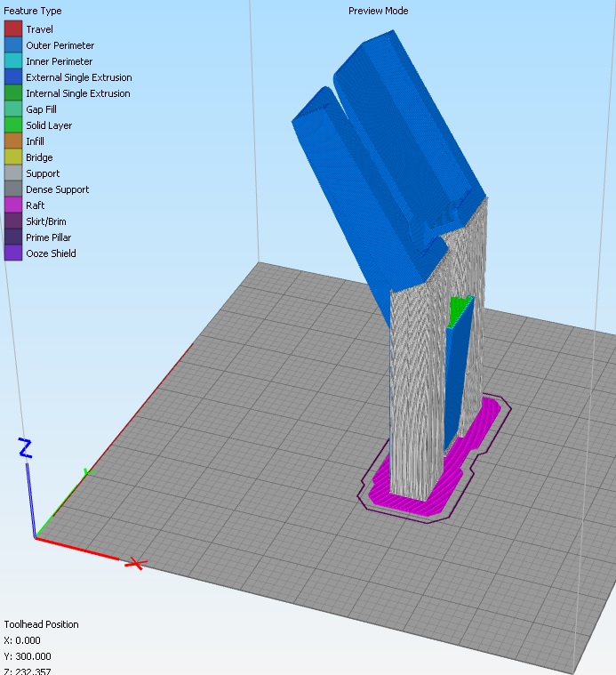Click the 'Ooze Shield' legend label
The width and height of the screenshot is (616, 675).
(x=51, y=253)
